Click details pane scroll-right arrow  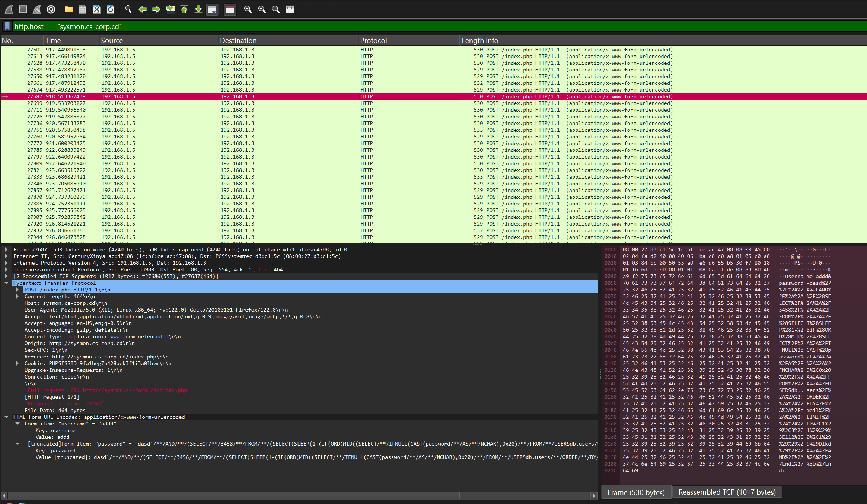point(594,495)
